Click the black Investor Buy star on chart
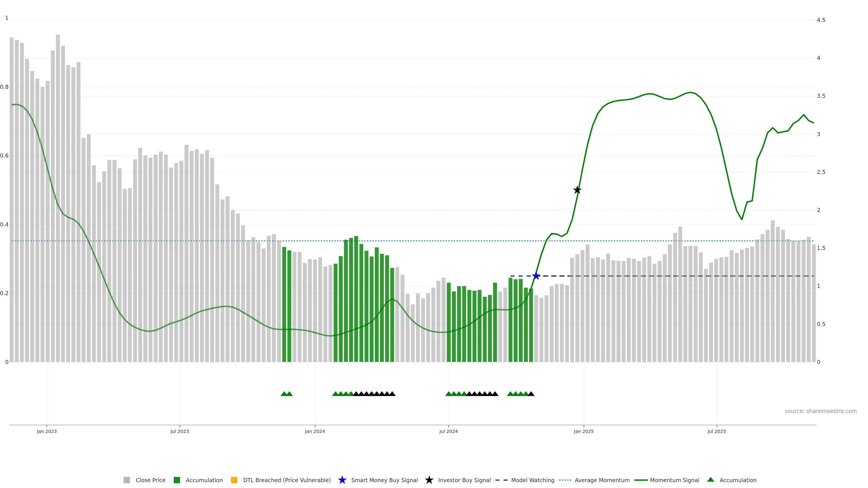This screenshot has width=868, height=488. (x=577, y=190)
